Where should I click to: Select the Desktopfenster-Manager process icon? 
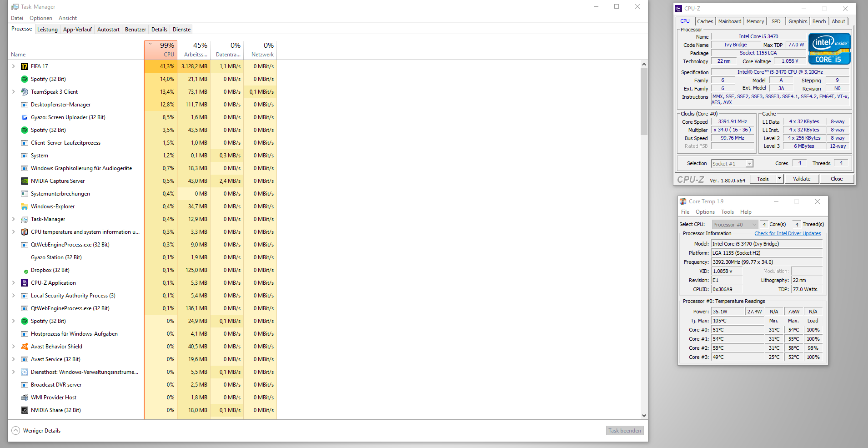pyautogui.click(x=25, y=105)
